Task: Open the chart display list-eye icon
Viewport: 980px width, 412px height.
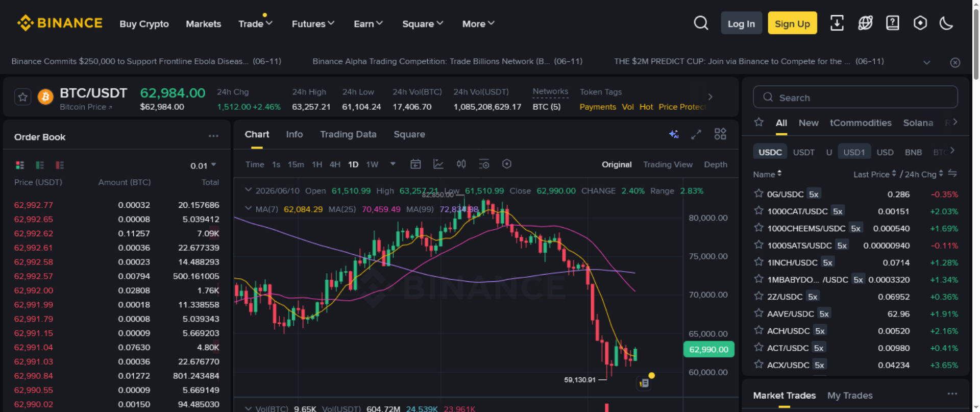Action: pyautogui.click(x=484, y=164)
